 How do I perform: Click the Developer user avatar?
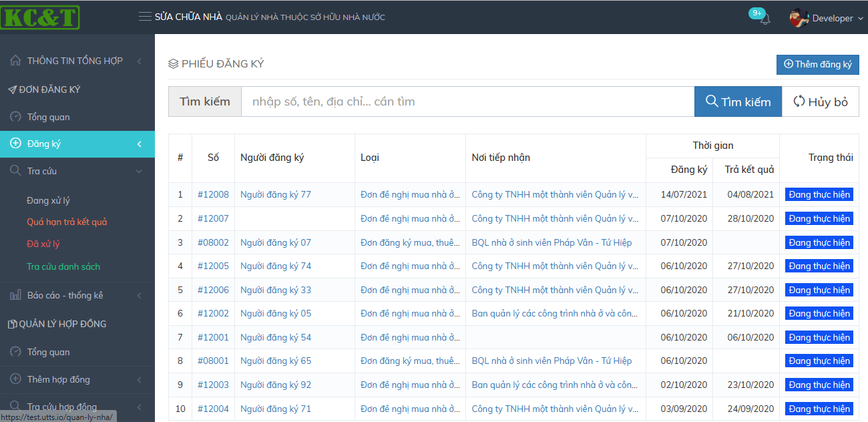(799, 18)
